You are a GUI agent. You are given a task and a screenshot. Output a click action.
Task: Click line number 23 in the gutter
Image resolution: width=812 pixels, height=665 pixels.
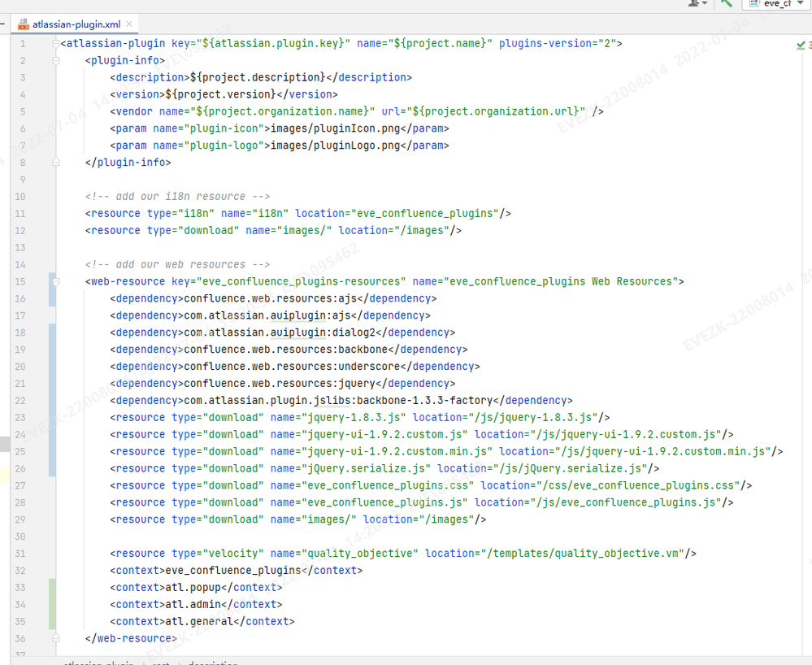click(20, 417)
